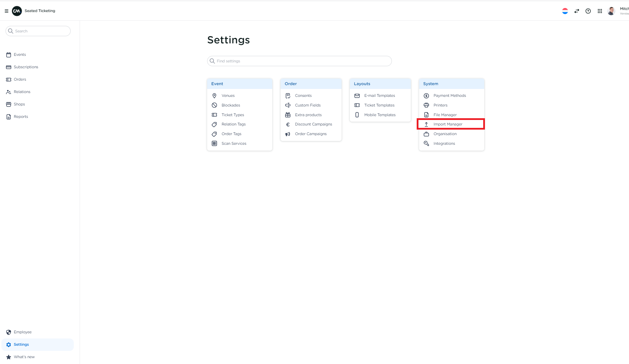Click the Import Manager upload icon

tap(426, 124)
